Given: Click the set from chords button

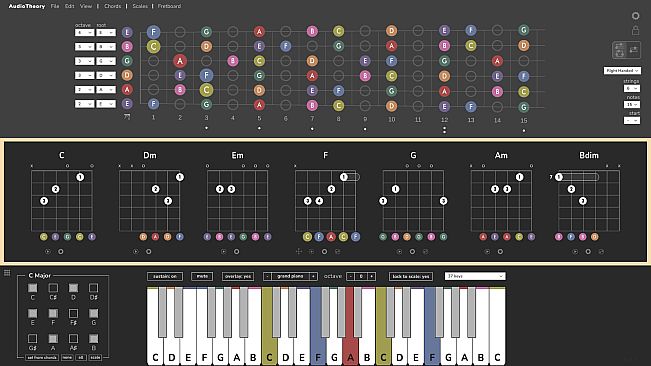Looking at the screenshot, I should (42, 357).
